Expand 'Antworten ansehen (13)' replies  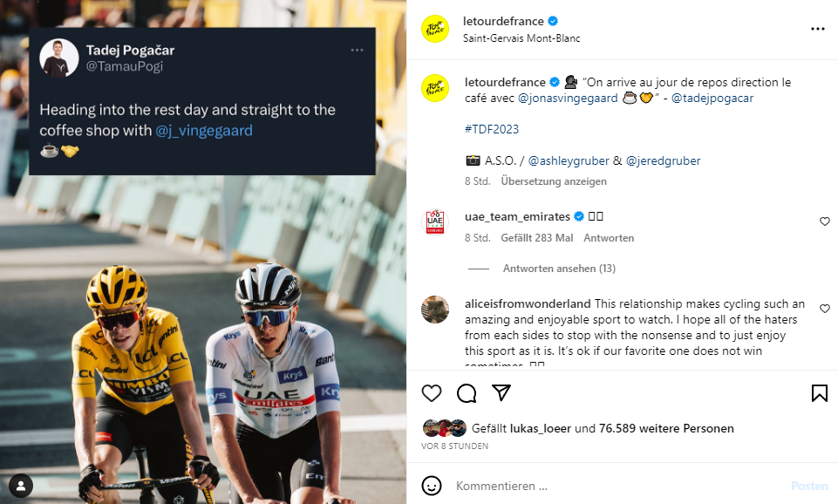tap(559, 269)
